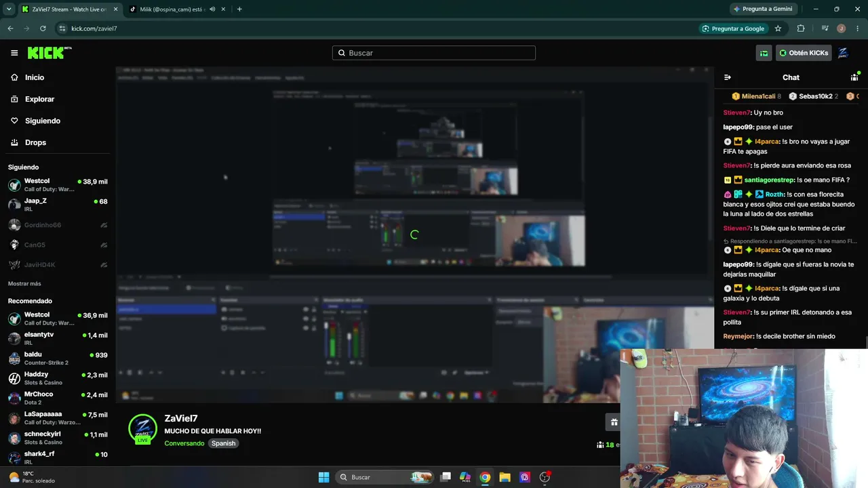Collapse the chat panel with arrow icon
The height and width of the screenshot is (488, 868).
(728, 77)
